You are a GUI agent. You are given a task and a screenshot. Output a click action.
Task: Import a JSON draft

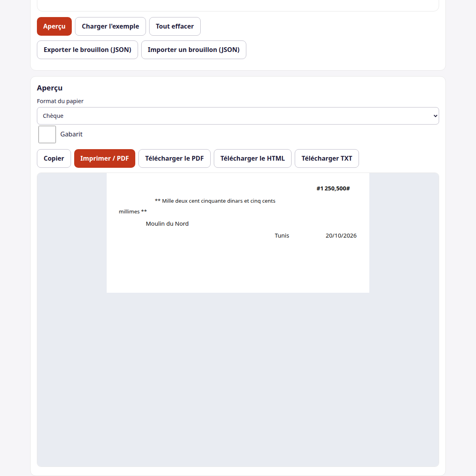pyautogui.click(x=194, y=50)
